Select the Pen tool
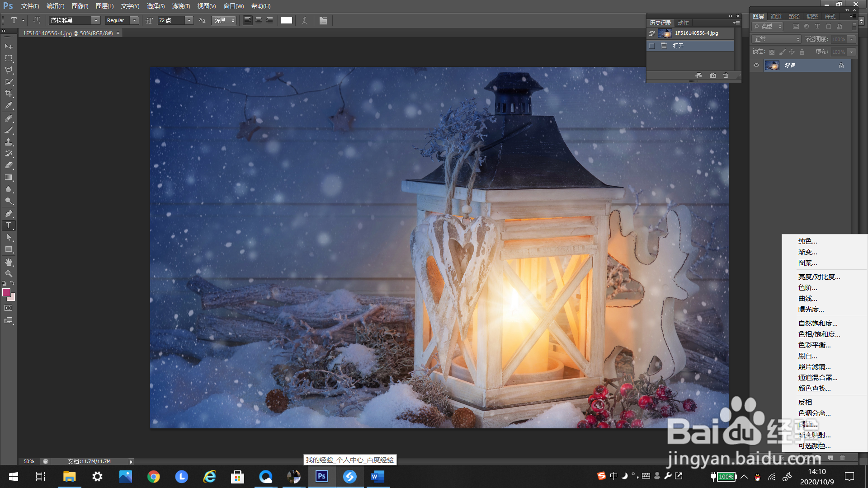868x488 pixels. click(9, 214)
